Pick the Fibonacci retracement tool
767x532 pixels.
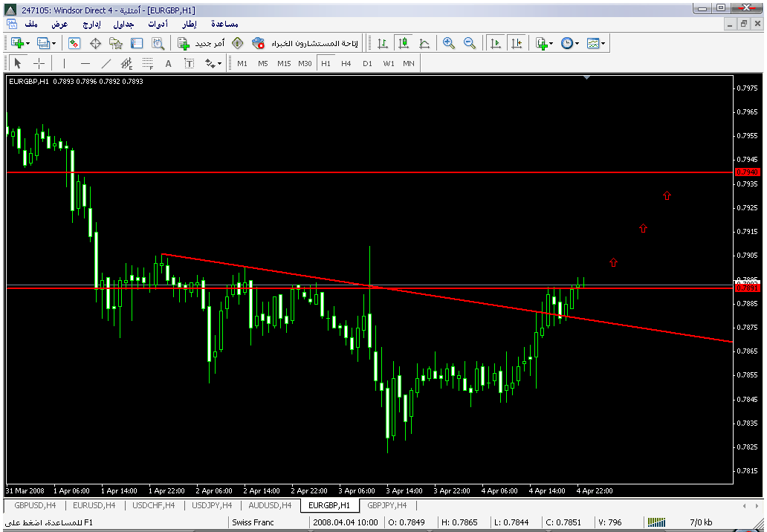coord(147,63)
